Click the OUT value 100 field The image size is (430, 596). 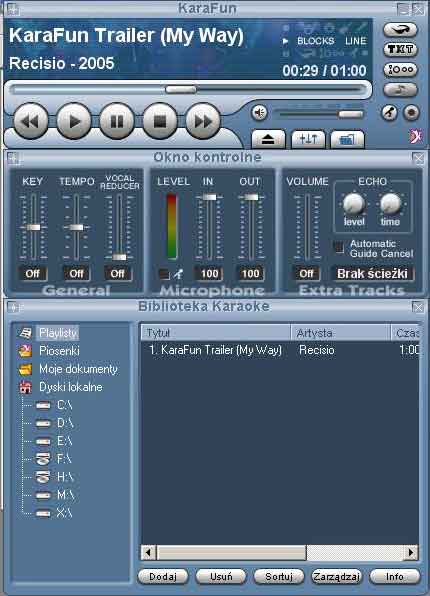click(250, 274)
